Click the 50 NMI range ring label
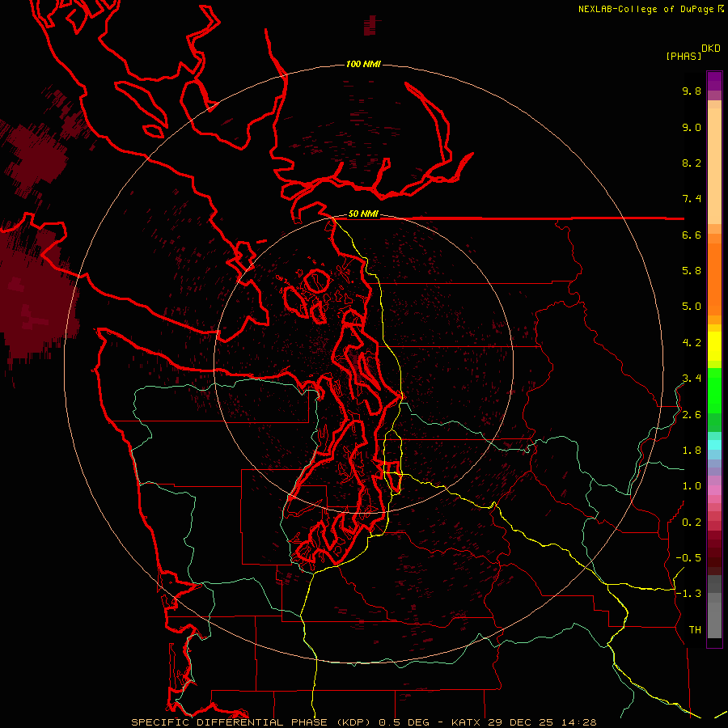 (x=363, y=214)
